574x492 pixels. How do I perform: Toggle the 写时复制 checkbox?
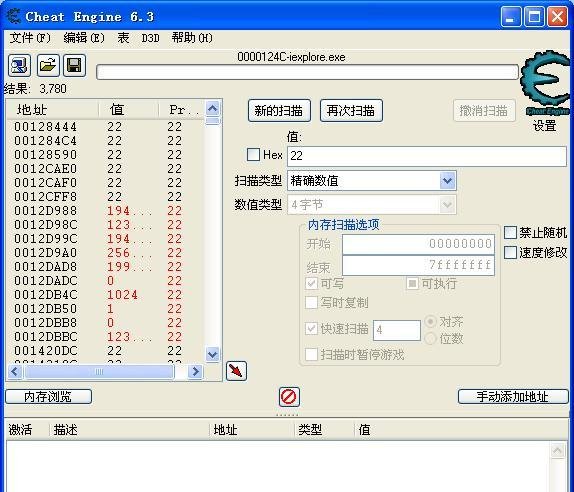point(311,302)
